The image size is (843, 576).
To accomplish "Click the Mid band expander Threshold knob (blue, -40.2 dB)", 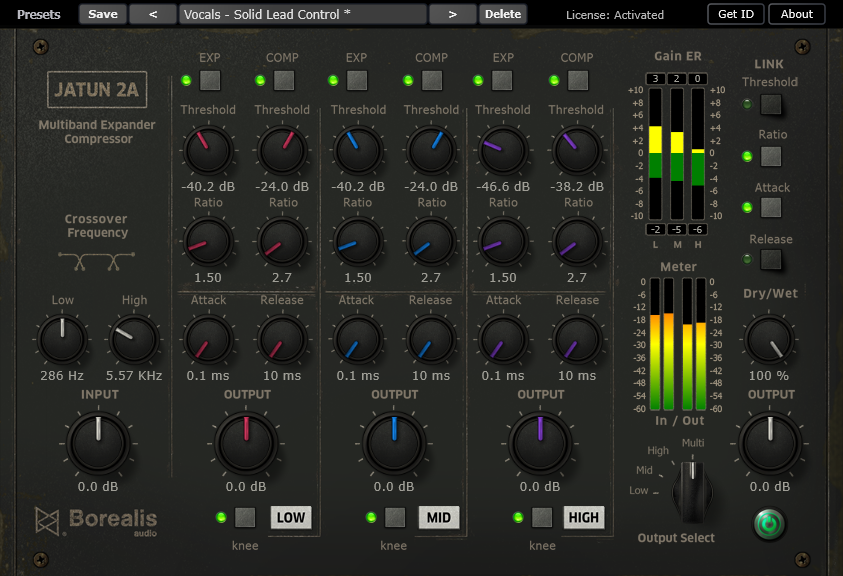I will (x=358, y=151).
